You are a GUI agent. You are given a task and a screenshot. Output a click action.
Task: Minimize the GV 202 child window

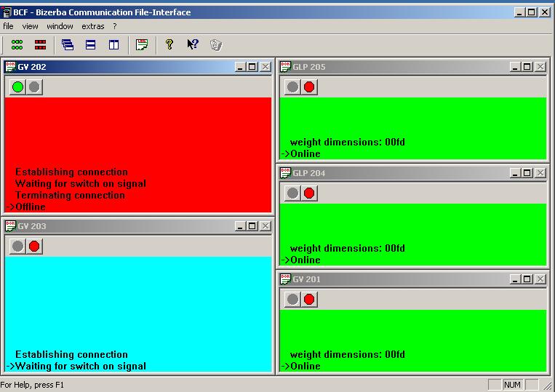240,66
